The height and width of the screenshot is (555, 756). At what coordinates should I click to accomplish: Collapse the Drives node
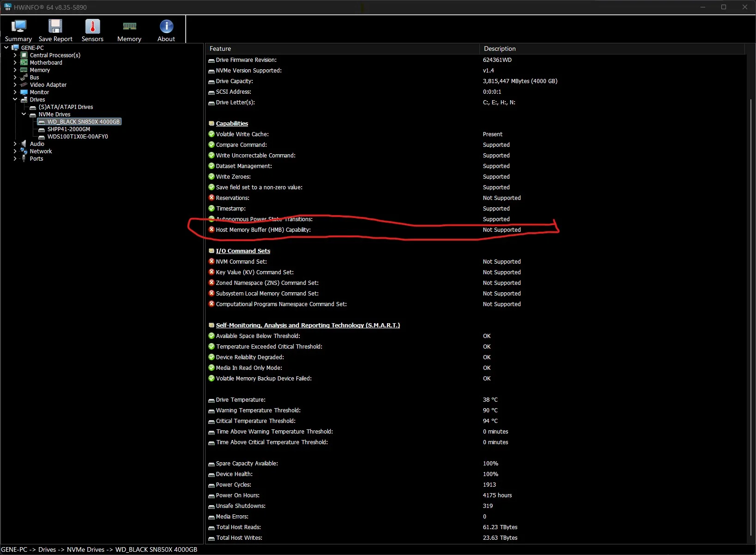click(15, 99)
